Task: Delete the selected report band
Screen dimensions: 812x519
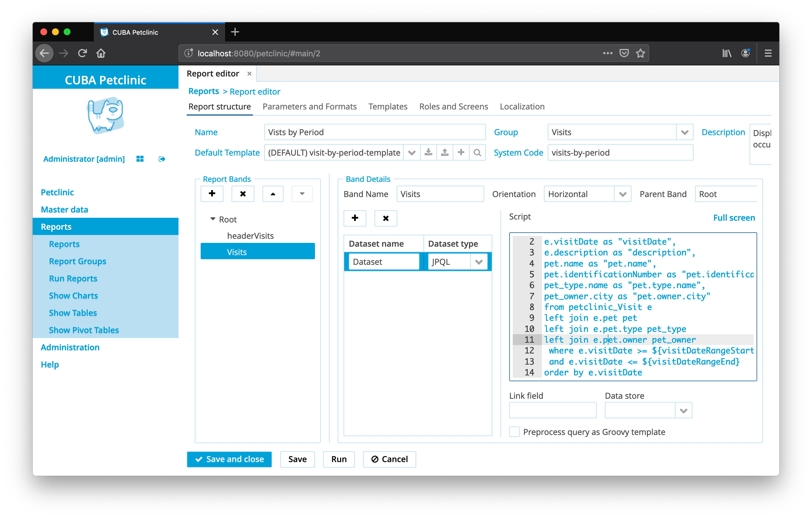Action: 243,194
